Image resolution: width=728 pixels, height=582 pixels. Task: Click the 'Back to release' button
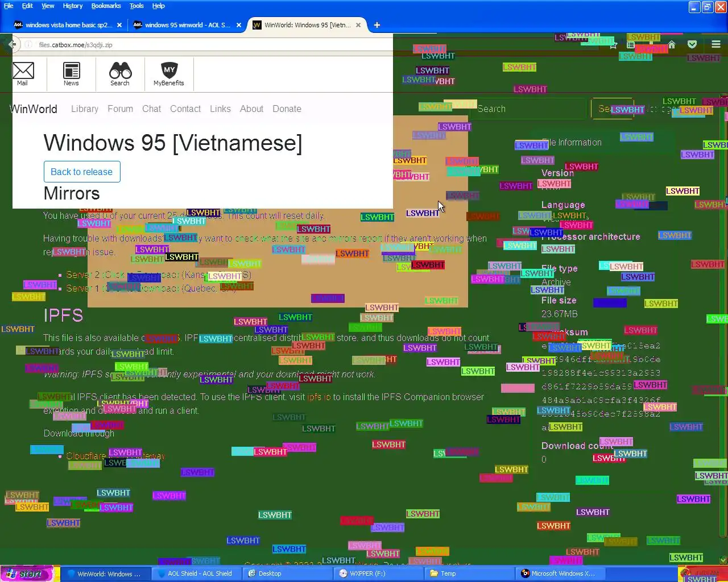(x=82, y=172)
